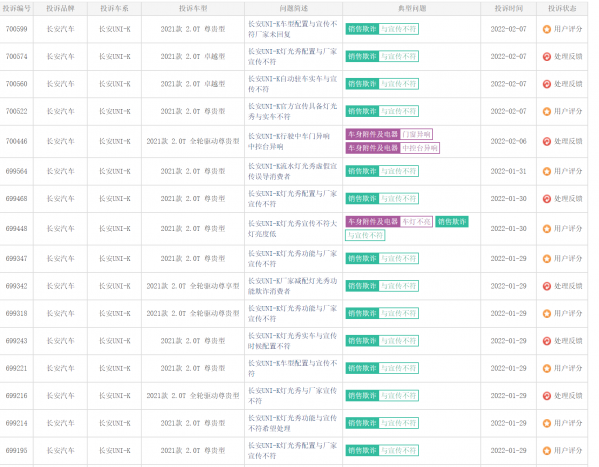Select the 投诉状态 column header

(562, 8)
